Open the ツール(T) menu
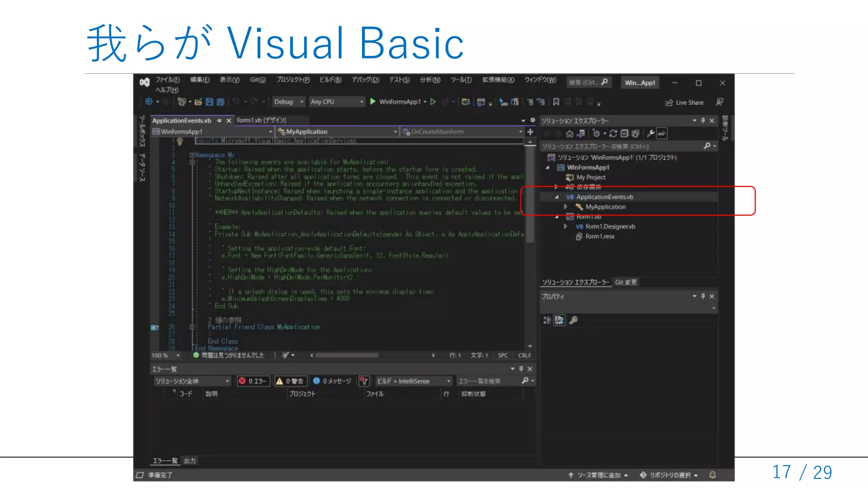868x488 pixels. tap(461, 80)
